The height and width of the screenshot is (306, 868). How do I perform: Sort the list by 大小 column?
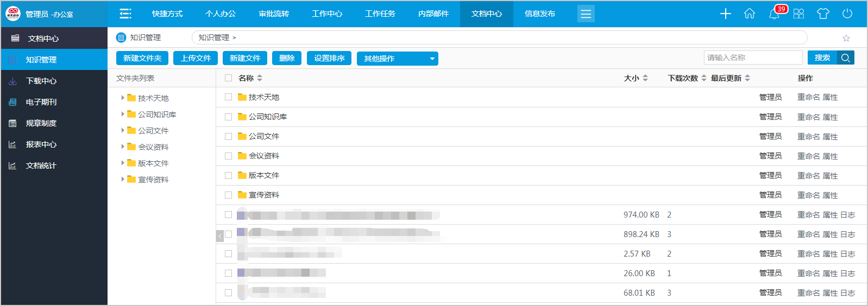pyautogui.click(x=636, y=78)
